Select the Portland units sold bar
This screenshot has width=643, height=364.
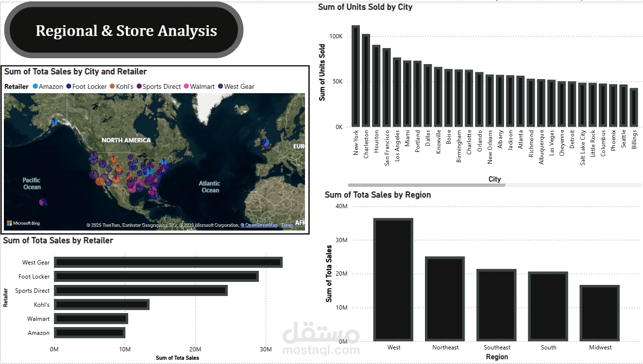point(417,94)
